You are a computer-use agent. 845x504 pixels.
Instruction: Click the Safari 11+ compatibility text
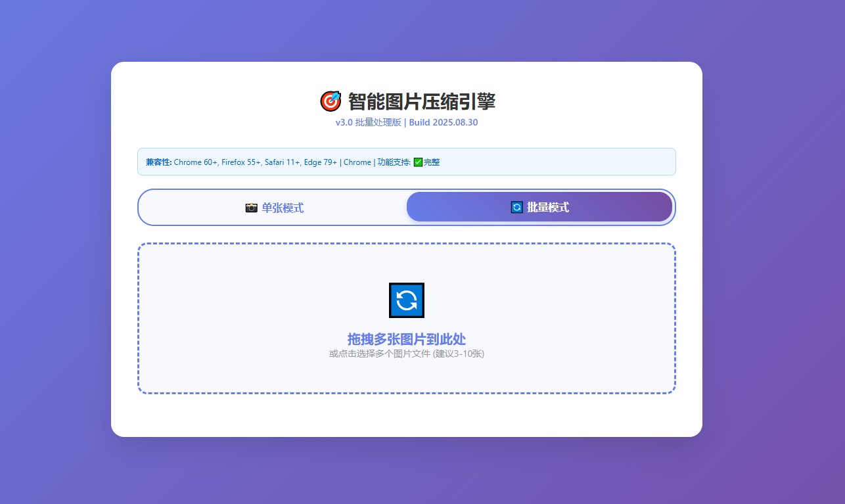(282, 162)
